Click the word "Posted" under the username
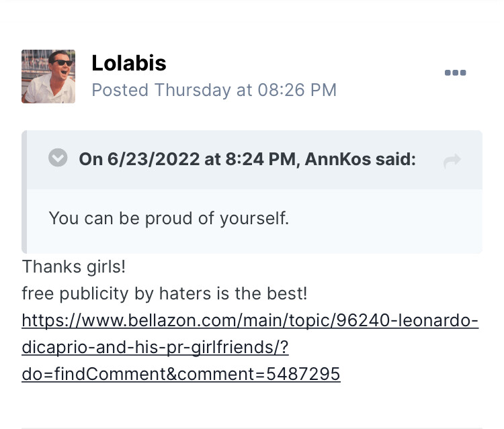 point(120,90)
